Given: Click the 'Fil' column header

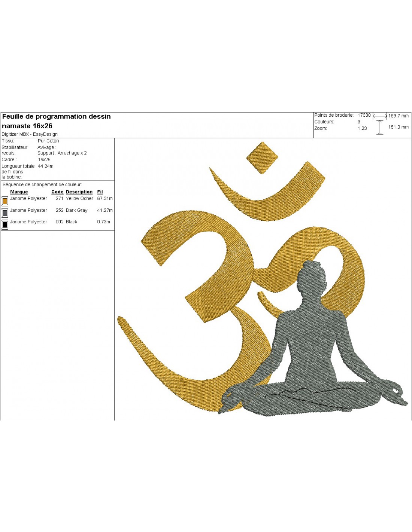Looking at the screenshot, I should coord(100,192).
